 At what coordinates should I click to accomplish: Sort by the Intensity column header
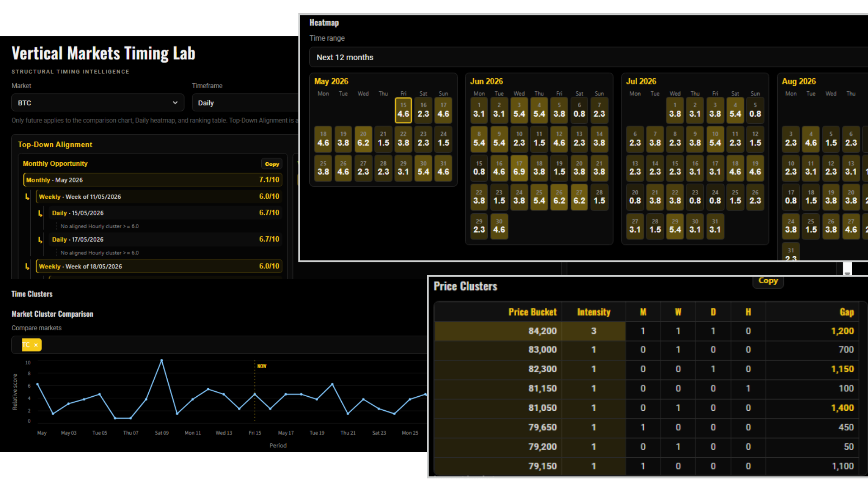coord(594,312)
